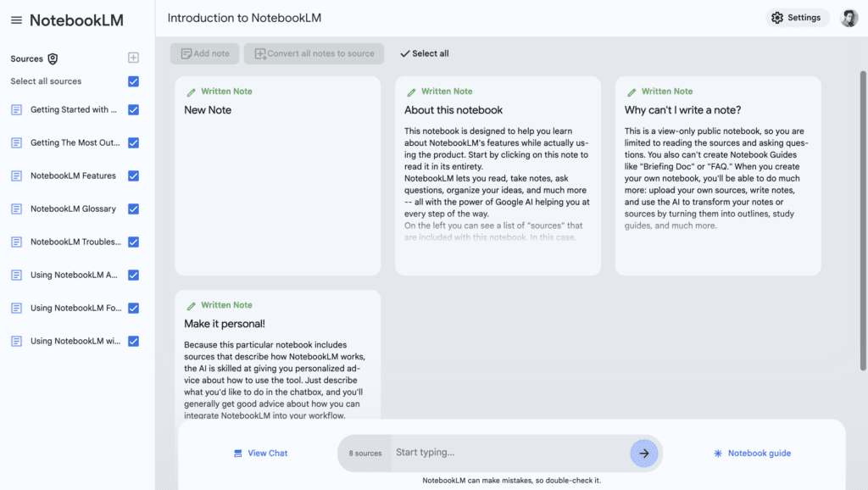Click the Getting Started with source document icon
The height and width of the screenshot is (490, 868).
(17, 109)
